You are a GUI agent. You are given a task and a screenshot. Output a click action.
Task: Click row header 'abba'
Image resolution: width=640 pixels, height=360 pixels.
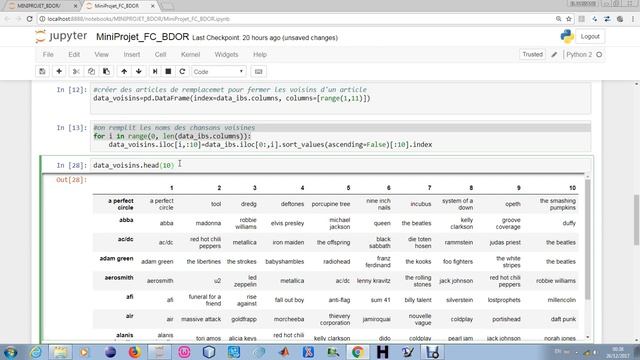click(x=126, y=220)
